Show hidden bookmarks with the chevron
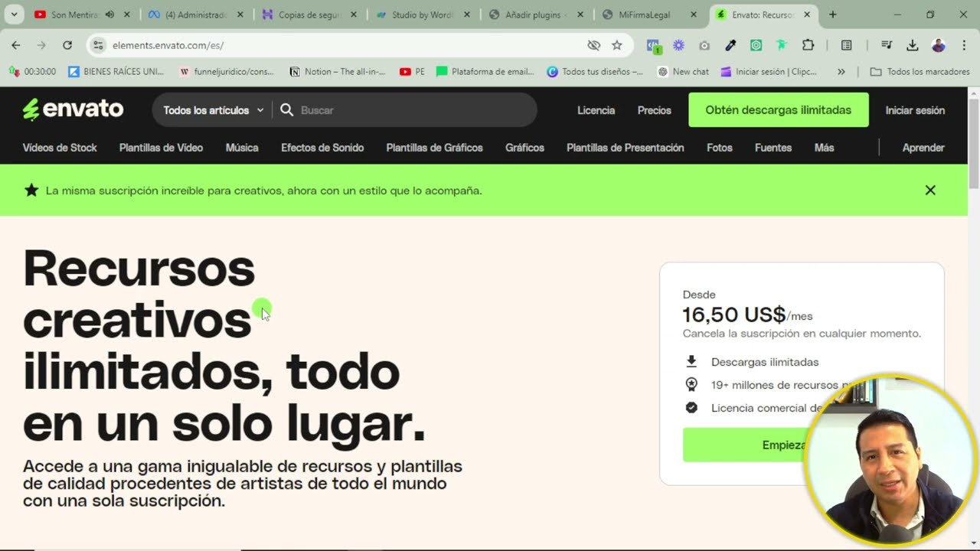980x551 pixels. [841, 72]
